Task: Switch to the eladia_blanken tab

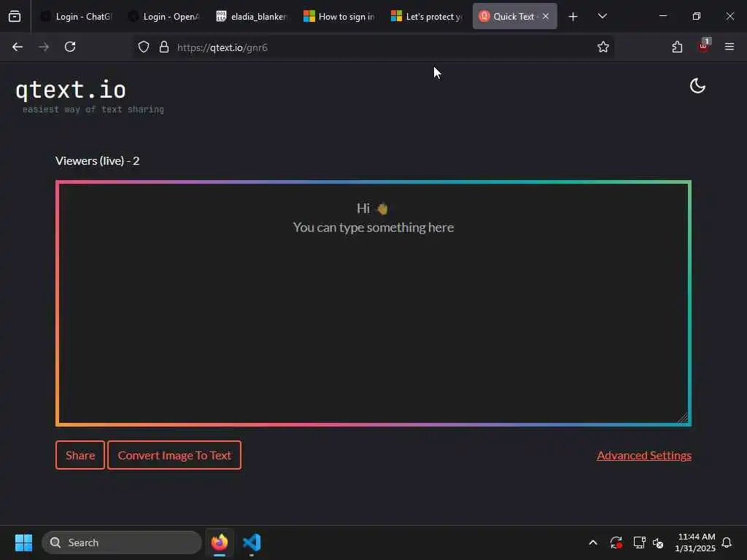Action: pos(252,16)
